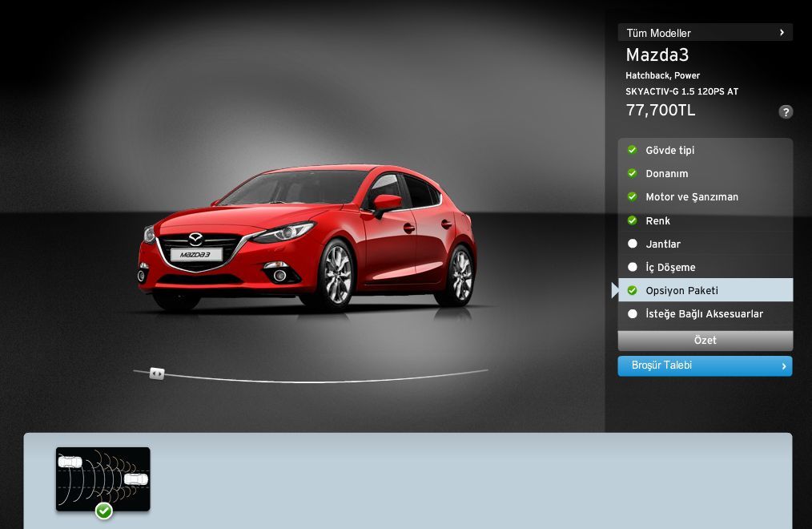Click the Özet summary button

coord(705,341)
